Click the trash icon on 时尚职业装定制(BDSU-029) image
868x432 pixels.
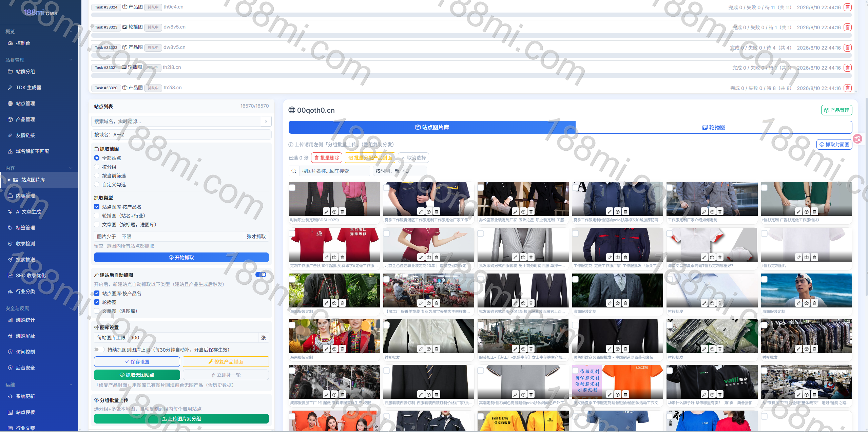(342, 212)
